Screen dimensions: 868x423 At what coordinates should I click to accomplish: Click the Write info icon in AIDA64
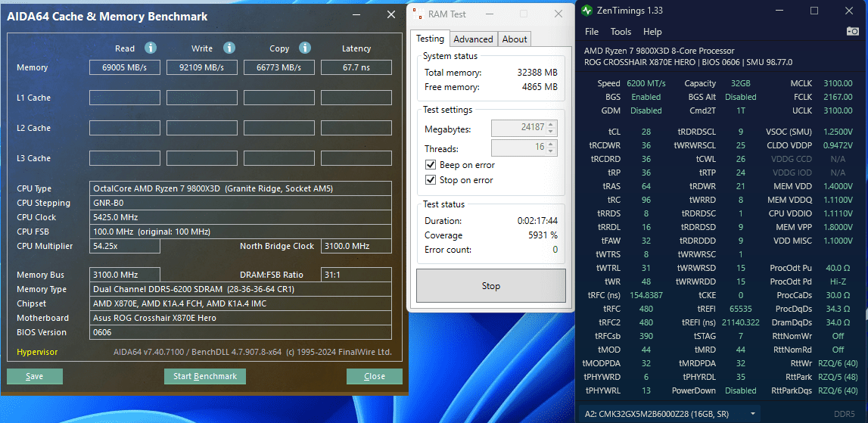pyautogui.click(x=229, y=48)
